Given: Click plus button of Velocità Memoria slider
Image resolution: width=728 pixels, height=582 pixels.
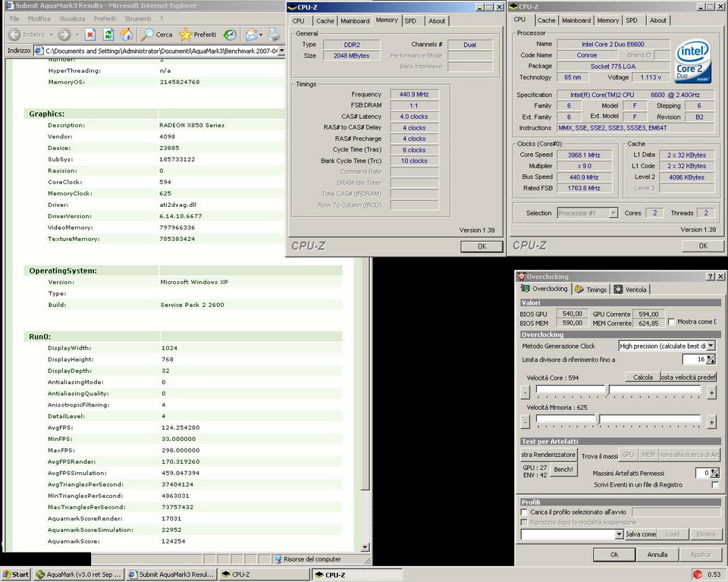Looking at the screenshot, I should click(x=712, y=422).
